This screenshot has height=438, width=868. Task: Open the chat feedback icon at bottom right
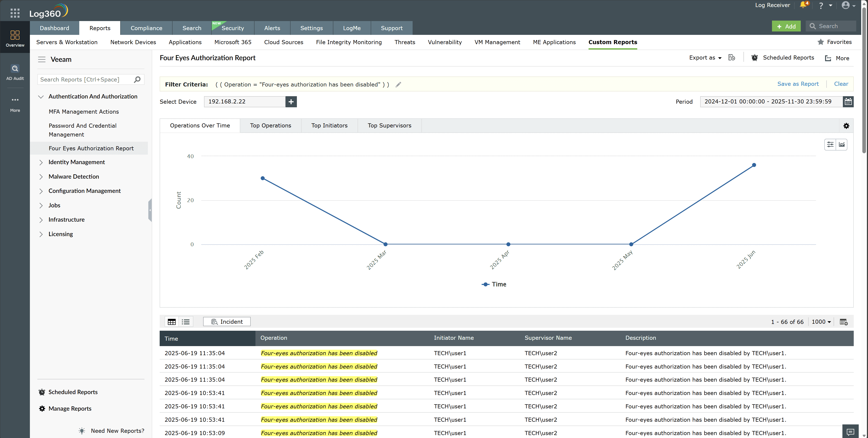pos(851,432)
